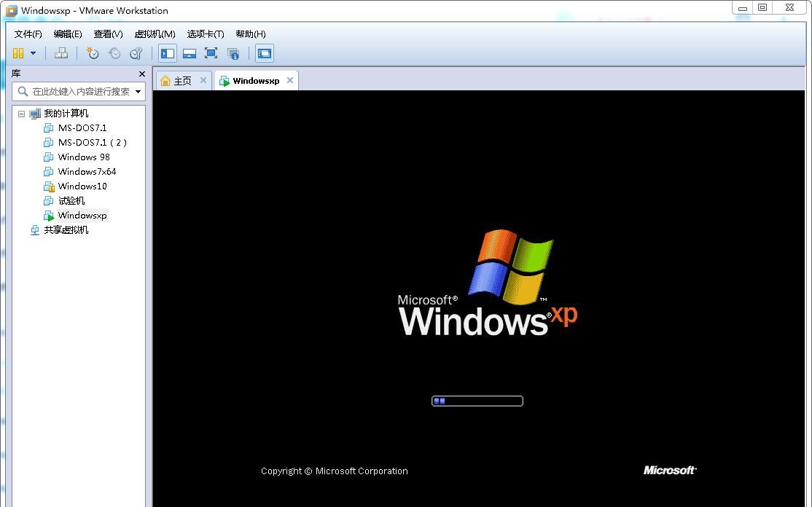Collapse the 我的计算机 tree node
Viewport: 812px width, 507px height.
[x=20, y=113]
